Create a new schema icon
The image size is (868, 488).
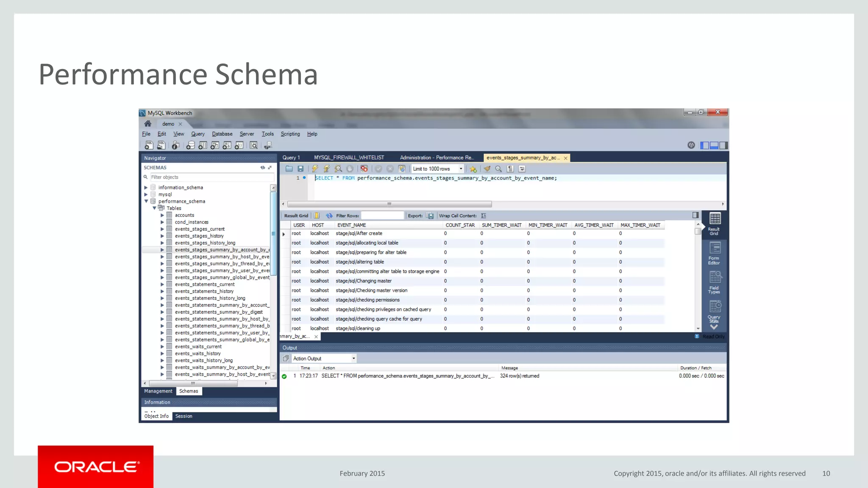point(191,145)
